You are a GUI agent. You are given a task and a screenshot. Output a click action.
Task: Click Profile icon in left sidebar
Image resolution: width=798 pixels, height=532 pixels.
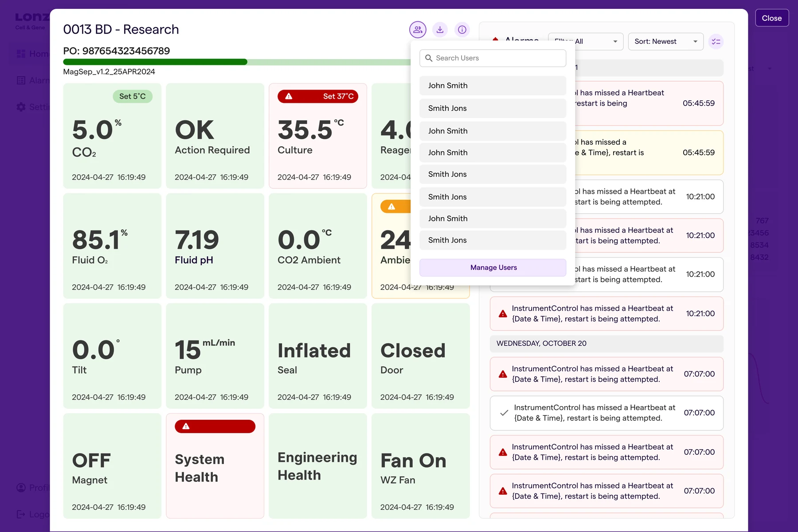21,488
